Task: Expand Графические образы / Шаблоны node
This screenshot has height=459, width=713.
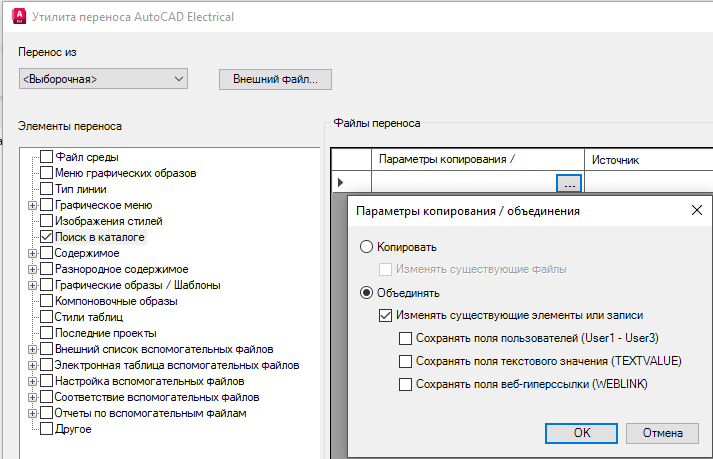Action: [32, 285]
